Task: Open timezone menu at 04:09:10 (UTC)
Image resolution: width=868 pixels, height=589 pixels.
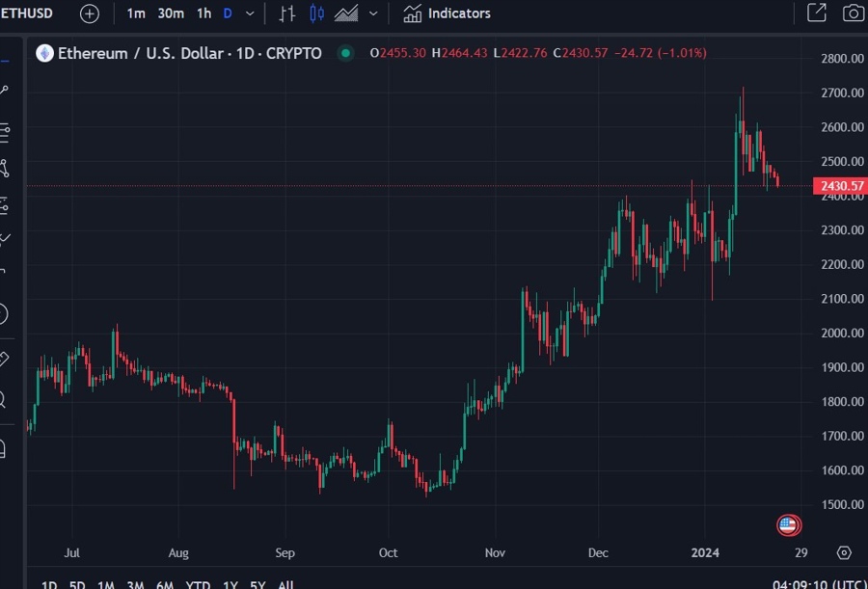Action: coord(819,584)
